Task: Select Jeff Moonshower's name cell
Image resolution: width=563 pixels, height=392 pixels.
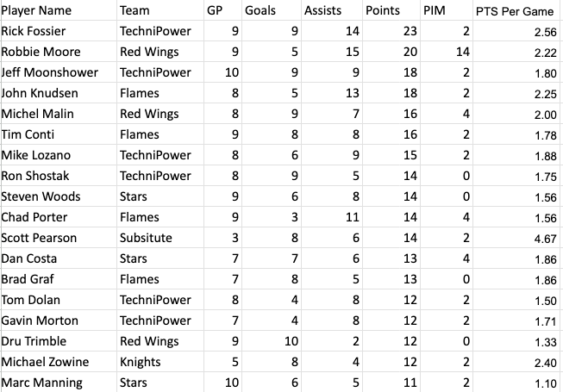Action: 59,72
